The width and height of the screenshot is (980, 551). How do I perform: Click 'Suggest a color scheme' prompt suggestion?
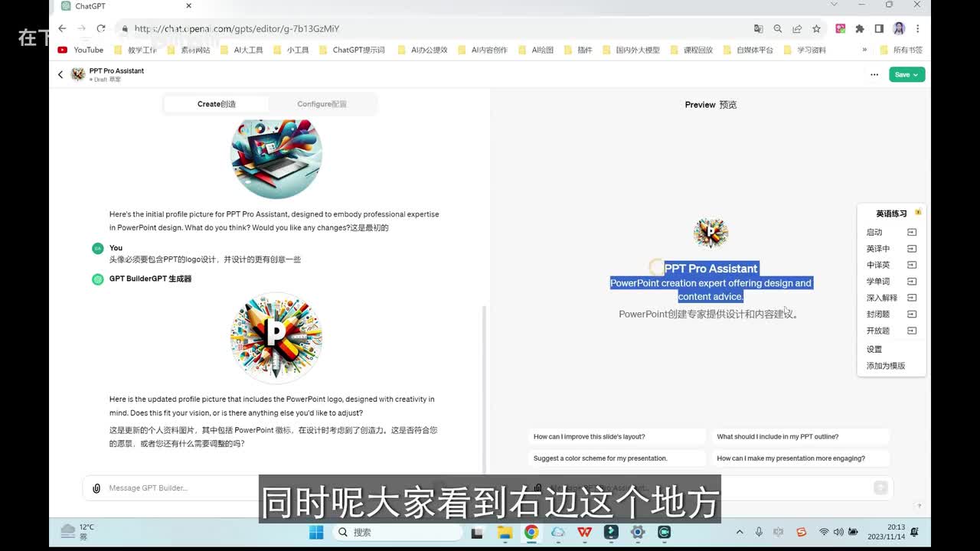[600, 458]
